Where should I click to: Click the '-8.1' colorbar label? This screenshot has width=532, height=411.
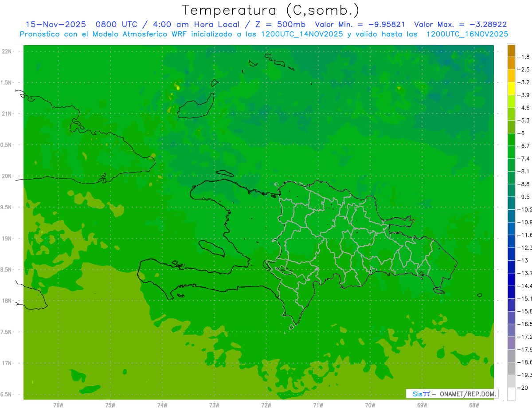click(524, 171)
